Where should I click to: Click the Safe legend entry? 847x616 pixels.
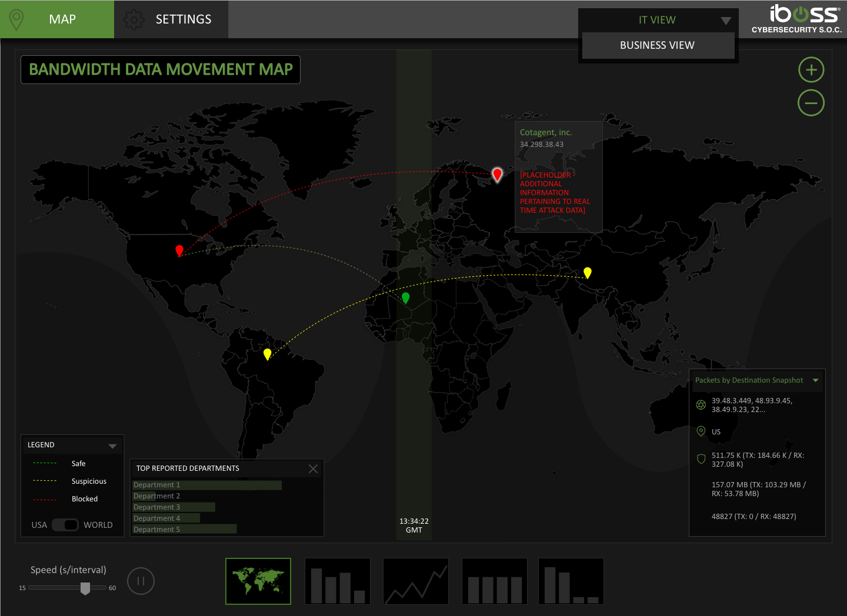[79, 464]
